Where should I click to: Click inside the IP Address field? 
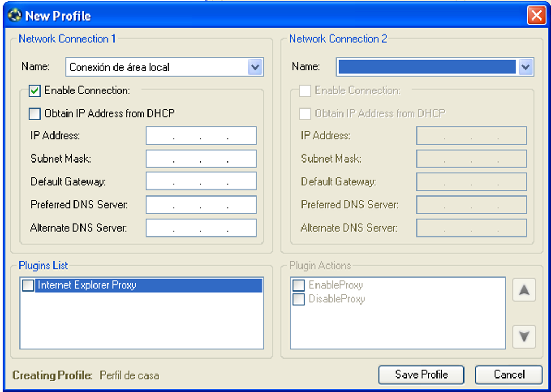[x=200, y=135]
